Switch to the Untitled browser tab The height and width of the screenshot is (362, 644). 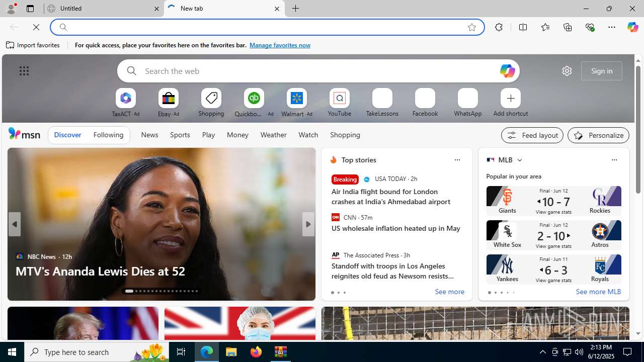[x=103, y=9]
